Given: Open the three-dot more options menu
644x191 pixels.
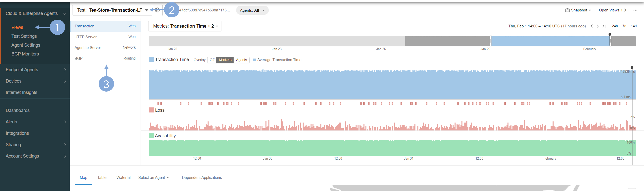Looking at the screenshot, I should click(x=635, y=10).
